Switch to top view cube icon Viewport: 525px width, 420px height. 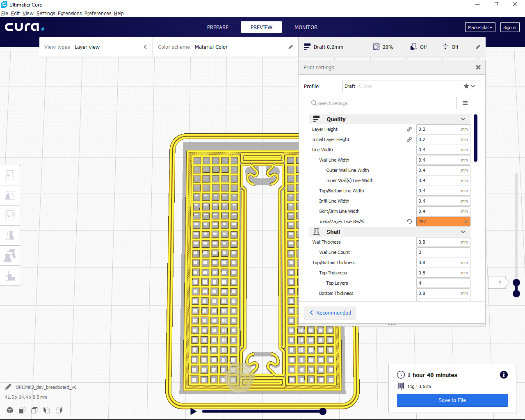click(34, 410)
